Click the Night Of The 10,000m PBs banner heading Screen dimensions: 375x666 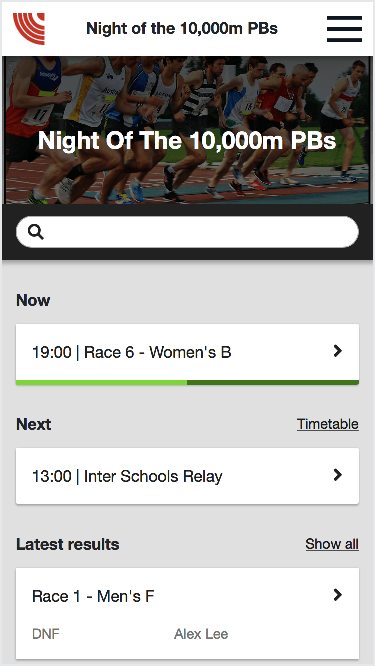(187, 141)
